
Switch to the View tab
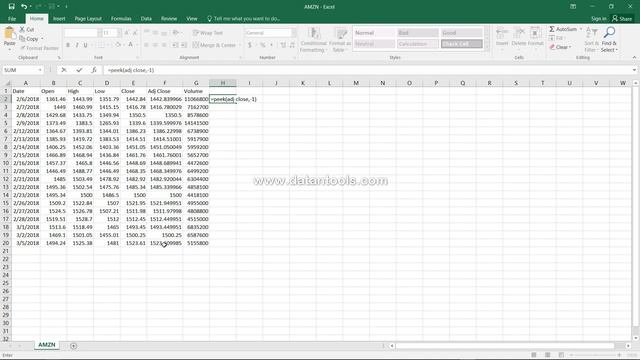pos(192,18)
